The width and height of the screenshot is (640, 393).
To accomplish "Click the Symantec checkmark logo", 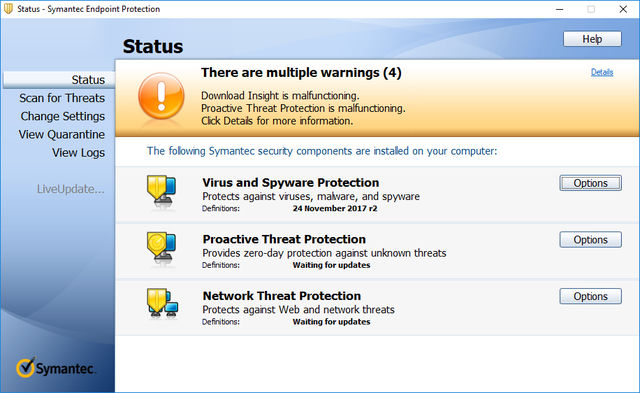I will (26, 367).
